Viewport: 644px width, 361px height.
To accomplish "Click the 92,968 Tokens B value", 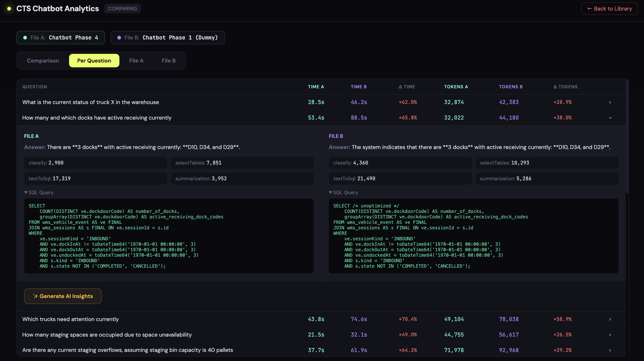I will 509,350.
